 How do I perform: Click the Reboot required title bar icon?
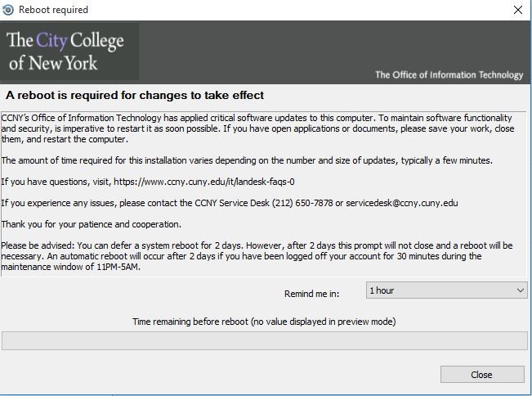[x=8, y=10]
